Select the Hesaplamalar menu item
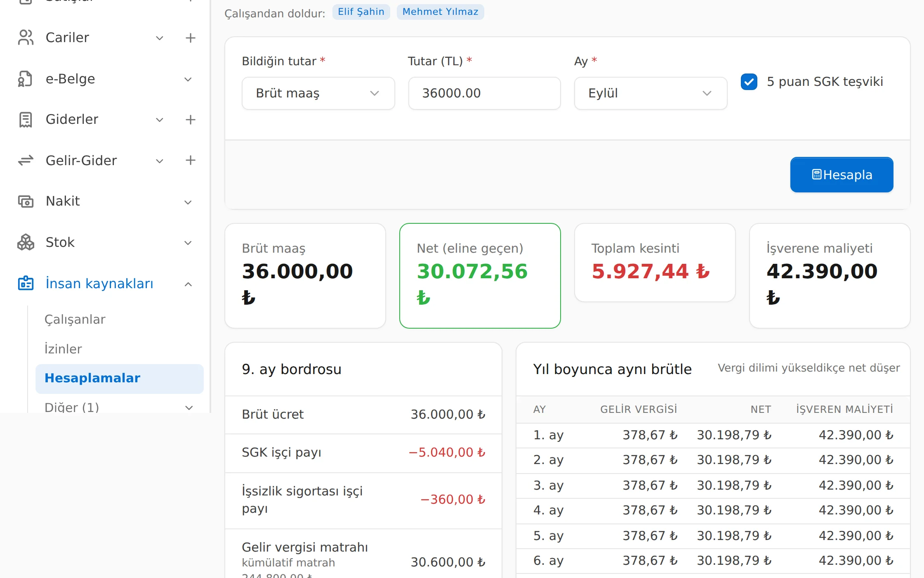 119,379
